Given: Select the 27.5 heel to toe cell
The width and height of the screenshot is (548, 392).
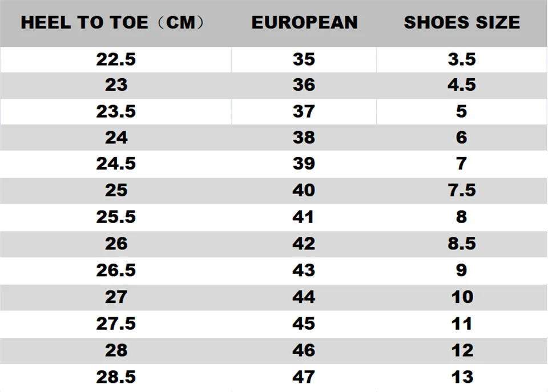Looking at the screenshot, I should 116,324.
